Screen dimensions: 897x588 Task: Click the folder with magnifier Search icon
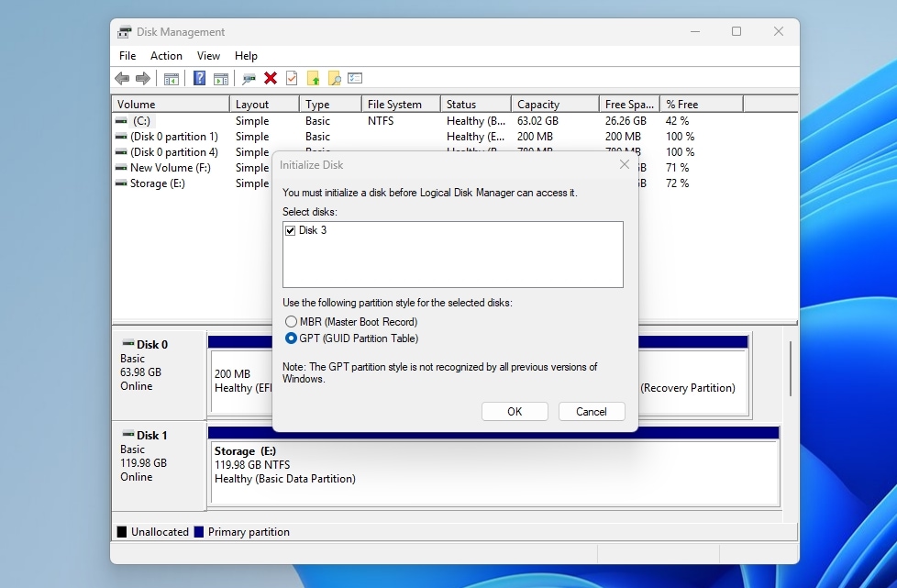click(x=335, y=78)
